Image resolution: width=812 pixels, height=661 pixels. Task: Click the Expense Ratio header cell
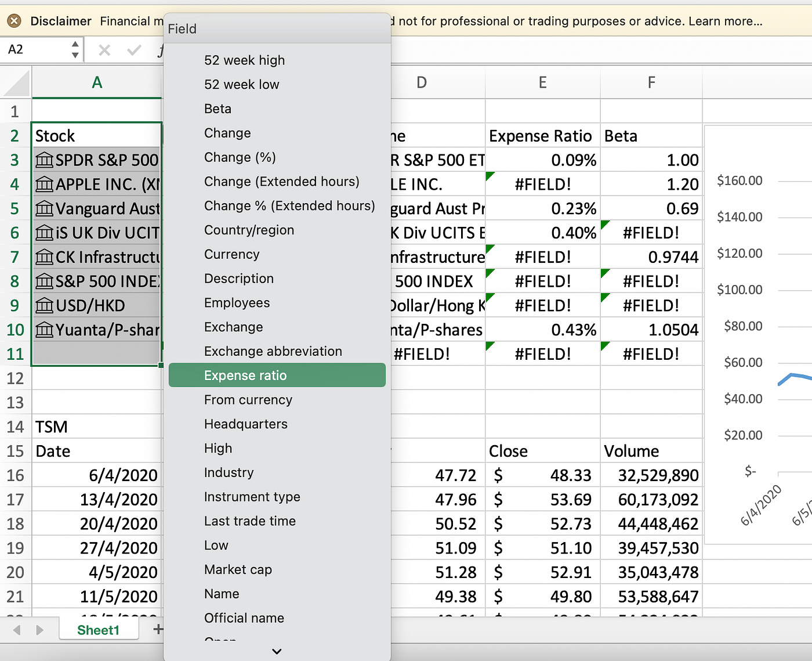click(542, 136)
